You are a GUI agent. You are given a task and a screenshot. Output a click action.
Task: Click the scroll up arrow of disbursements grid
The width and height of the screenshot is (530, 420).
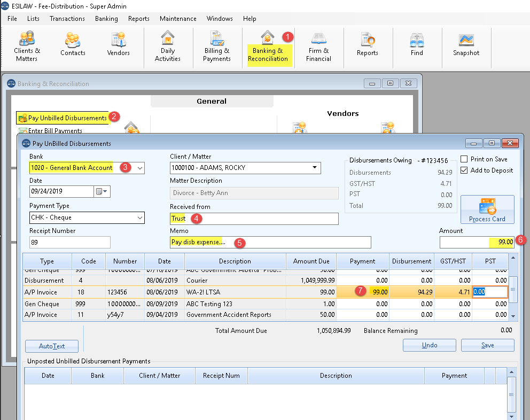tap(513, 258)
